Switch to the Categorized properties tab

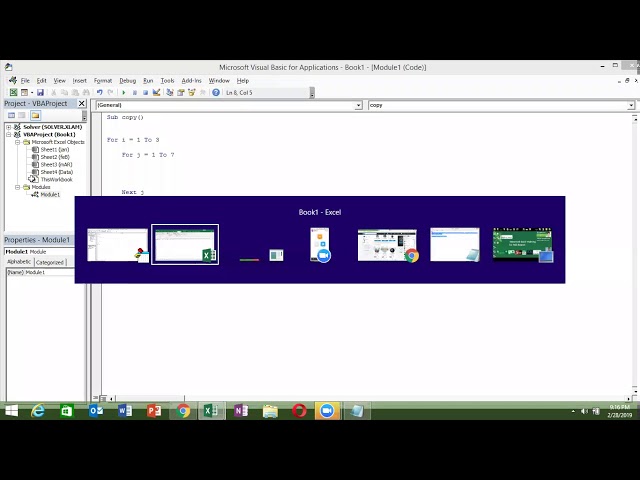[50, 262]
